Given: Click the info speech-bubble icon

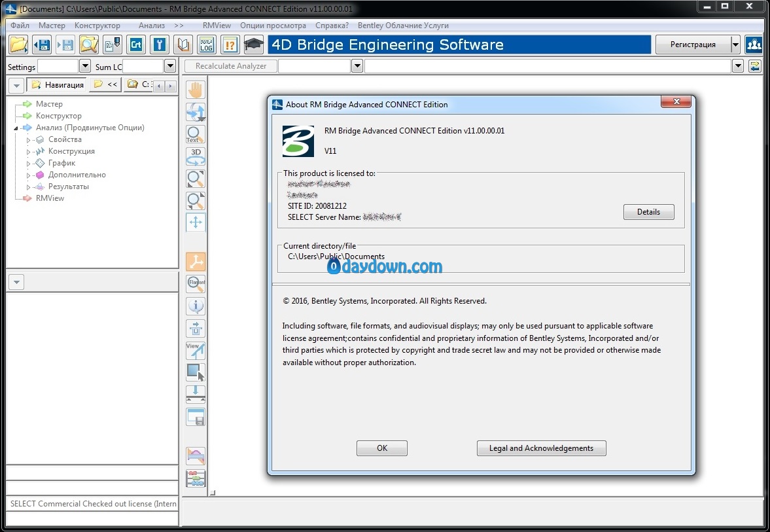Looking at the screenshot, I should click(x=196, y=306).
